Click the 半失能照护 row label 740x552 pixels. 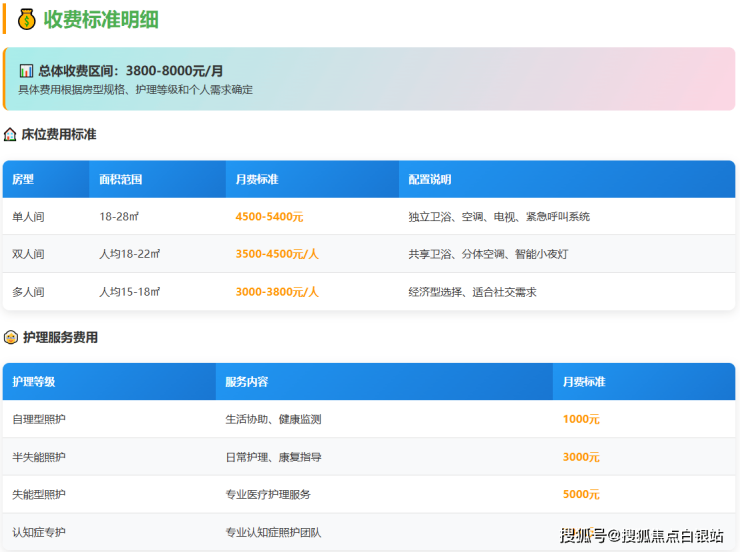40,457
